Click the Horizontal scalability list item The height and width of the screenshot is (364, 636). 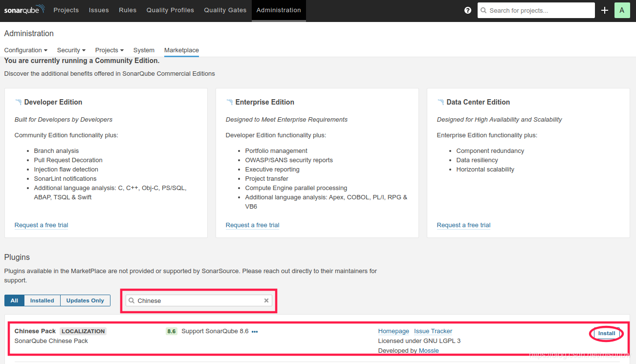click(x=485, y=170)
